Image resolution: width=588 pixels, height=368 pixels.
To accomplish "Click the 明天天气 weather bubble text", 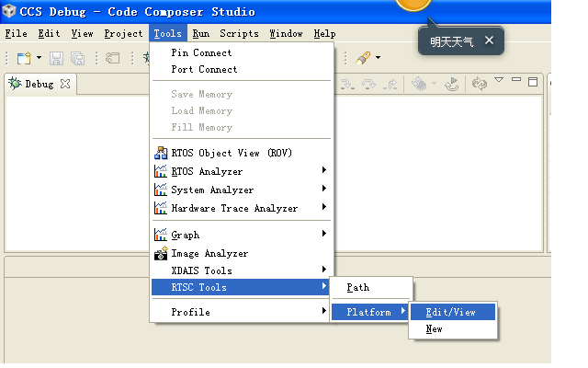I will 451,41.
